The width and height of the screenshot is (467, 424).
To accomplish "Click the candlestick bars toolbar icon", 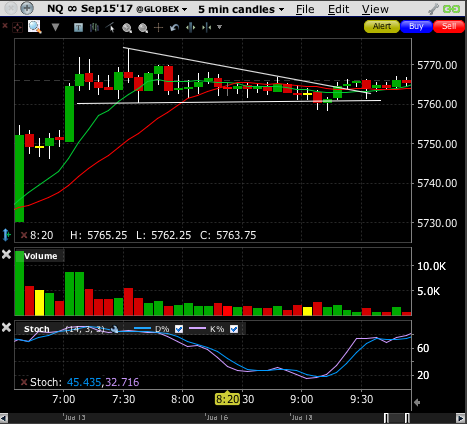I will pos(94,27).
